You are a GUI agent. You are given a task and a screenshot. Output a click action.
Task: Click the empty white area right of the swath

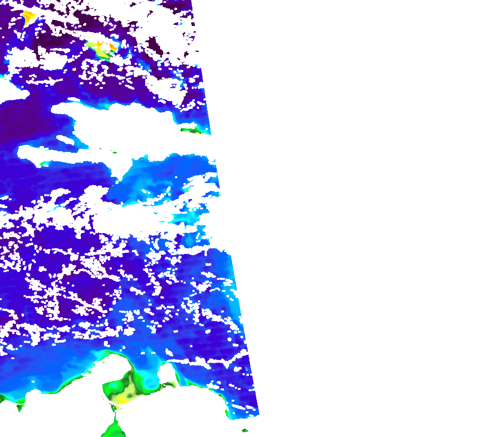click(367, 214)
